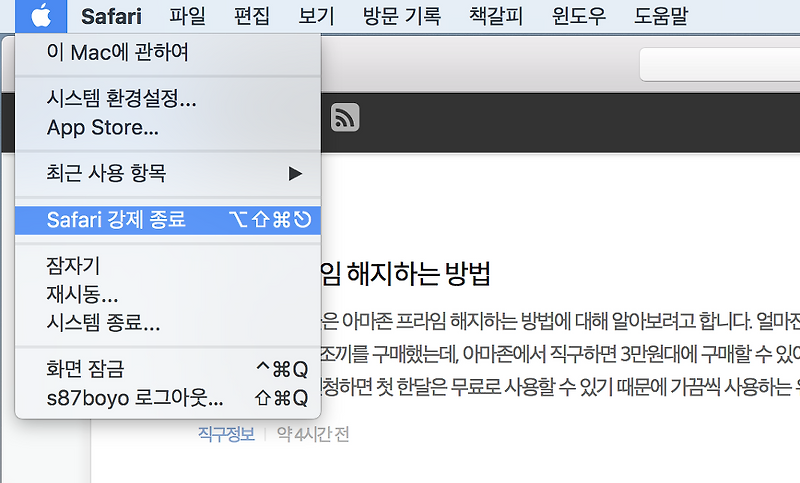Image resolution: width=800 pixels, height=483 pixels.
Task: Open the 방문 기록 menu
Action: (402, 16)
